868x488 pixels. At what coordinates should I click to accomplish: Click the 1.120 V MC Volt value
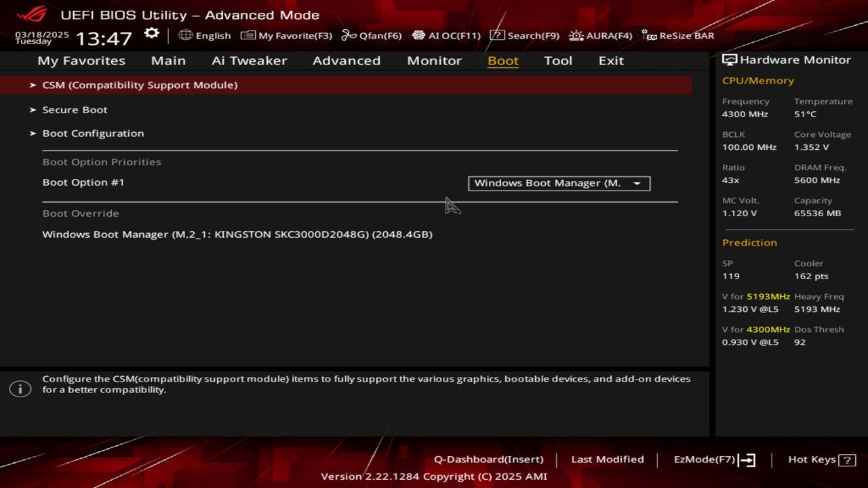tap(739, 213)
